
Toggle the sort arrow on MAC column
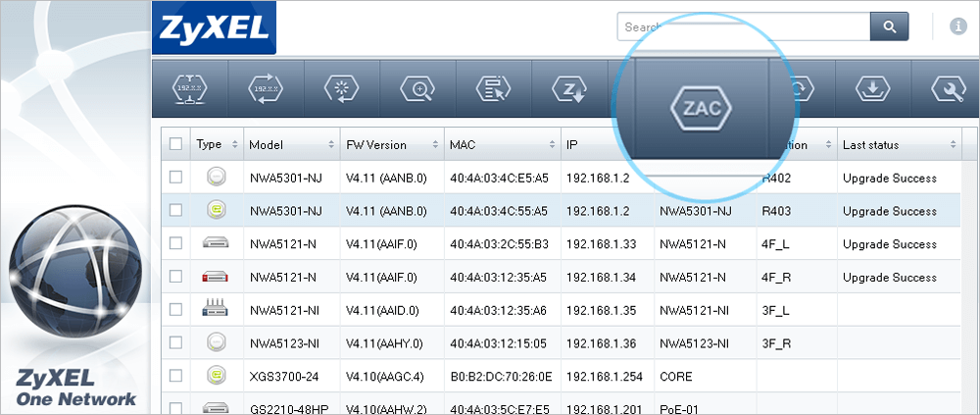552,144
